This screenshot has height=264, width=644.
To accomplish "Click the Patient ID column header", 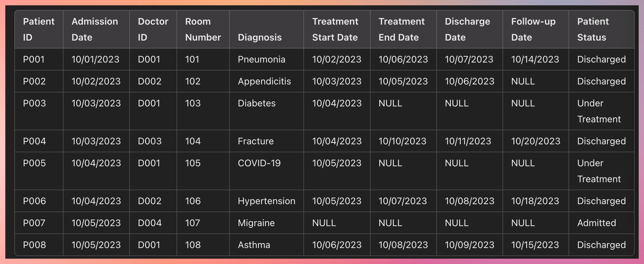I will click(x=39, y=29).
